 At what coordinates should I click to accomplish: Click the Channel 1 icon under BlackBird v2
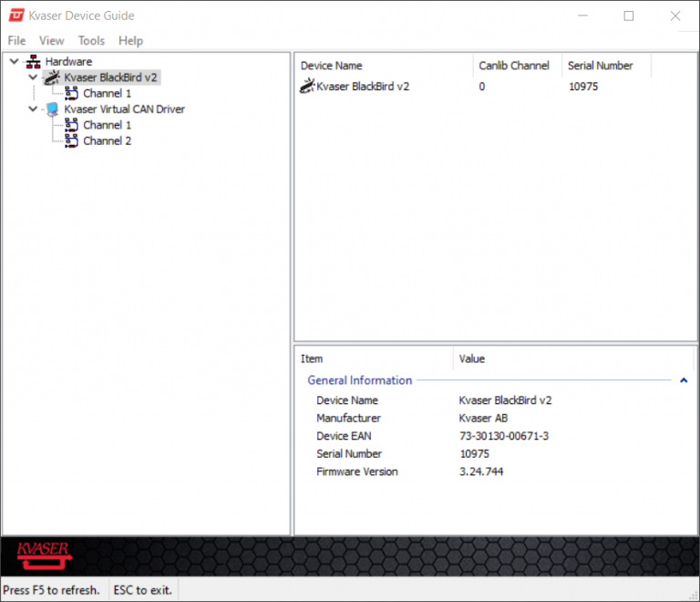click(71, 93)
